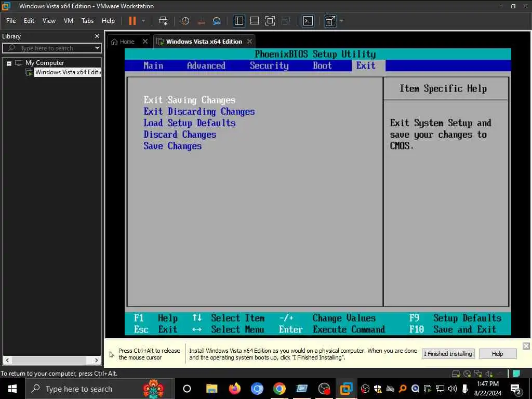Enter full screen mode icon

tap(270, 21)
